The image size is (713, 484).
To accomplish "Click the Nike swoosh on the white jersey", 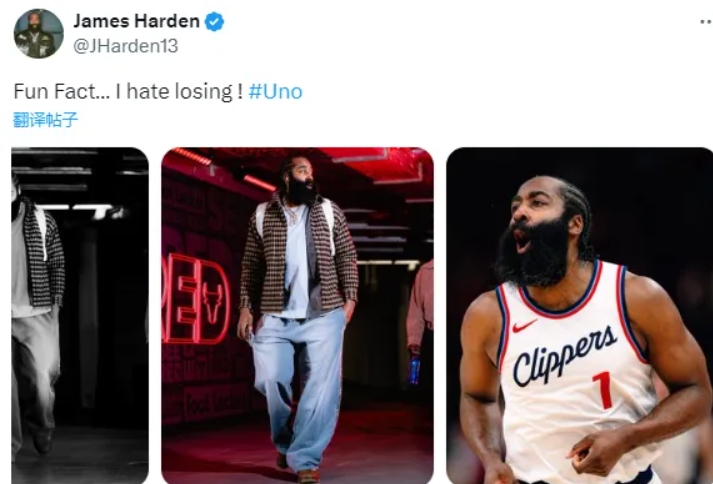I will point(524,326).
